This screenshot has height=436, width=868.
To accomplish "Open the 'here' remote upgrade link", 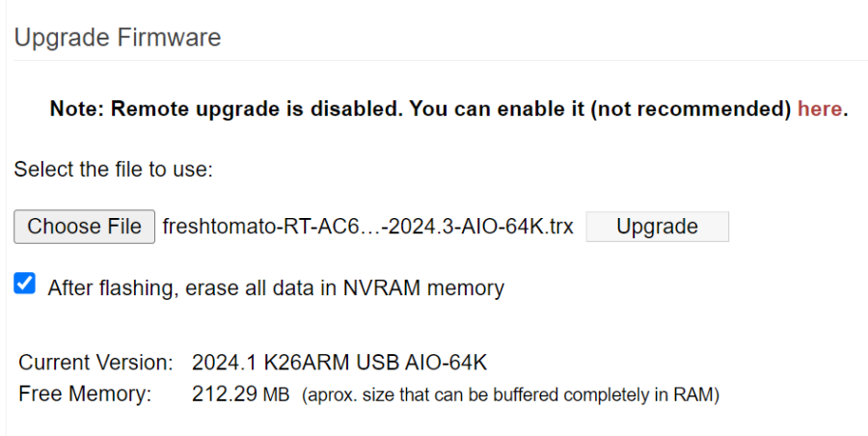I will point(819,109).
